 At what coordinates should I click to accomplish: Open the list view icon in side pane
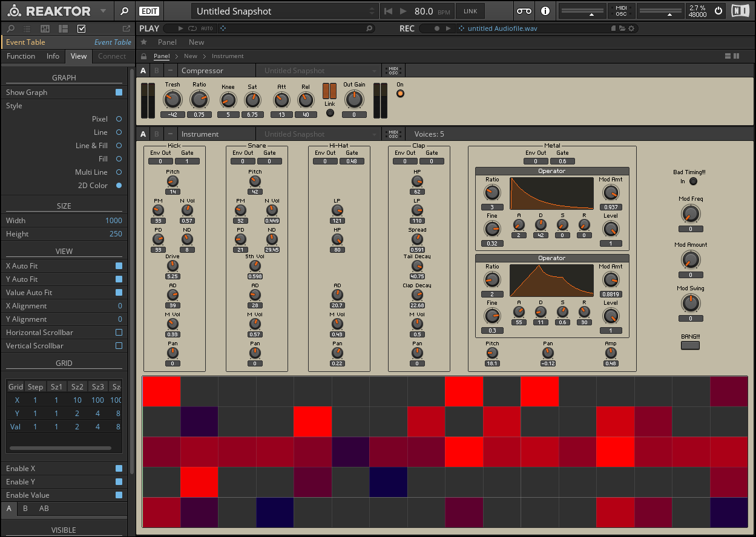click(27, 28)
